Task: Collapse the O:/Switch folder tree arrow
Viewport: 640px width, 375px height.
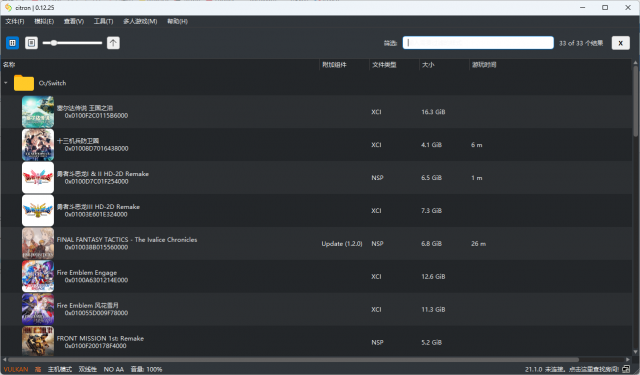Action: click(6, 83)
